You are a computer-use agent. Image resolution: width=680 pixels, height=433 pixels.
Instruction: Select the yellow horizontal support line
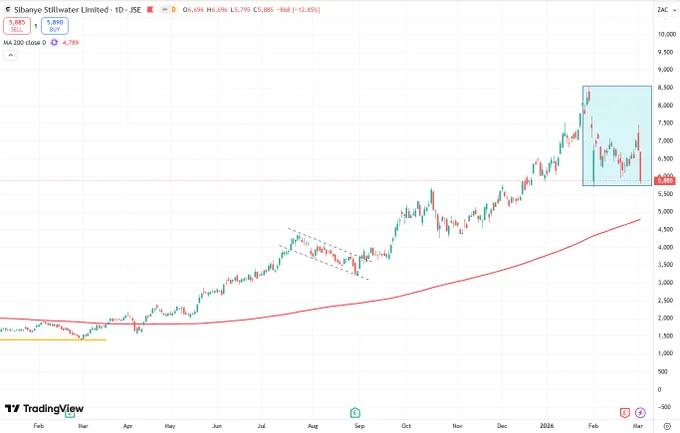tap(53, 340)
